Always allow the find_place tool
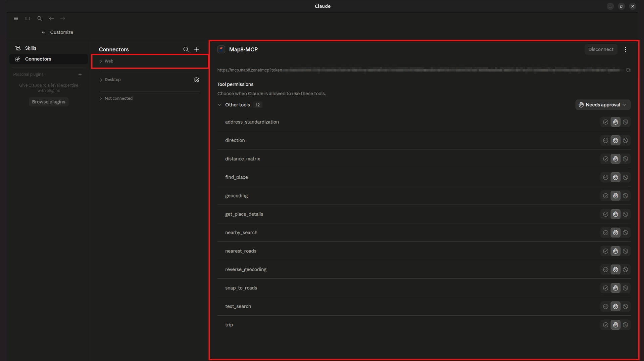 click(x=605, y=177)
